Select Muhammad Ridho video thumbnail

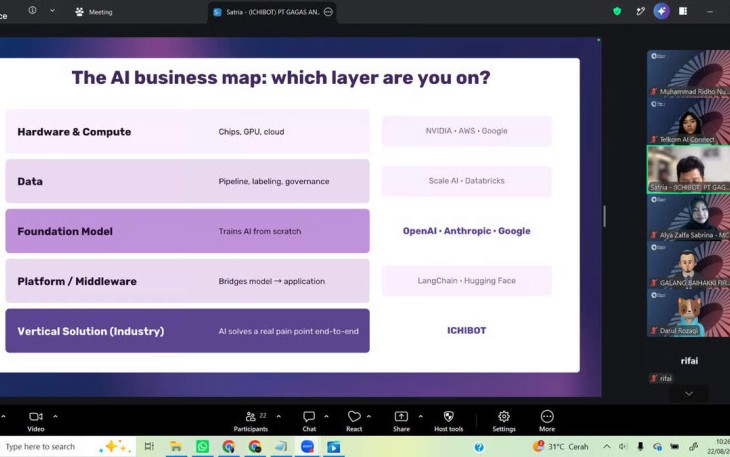tap(689, 74)
